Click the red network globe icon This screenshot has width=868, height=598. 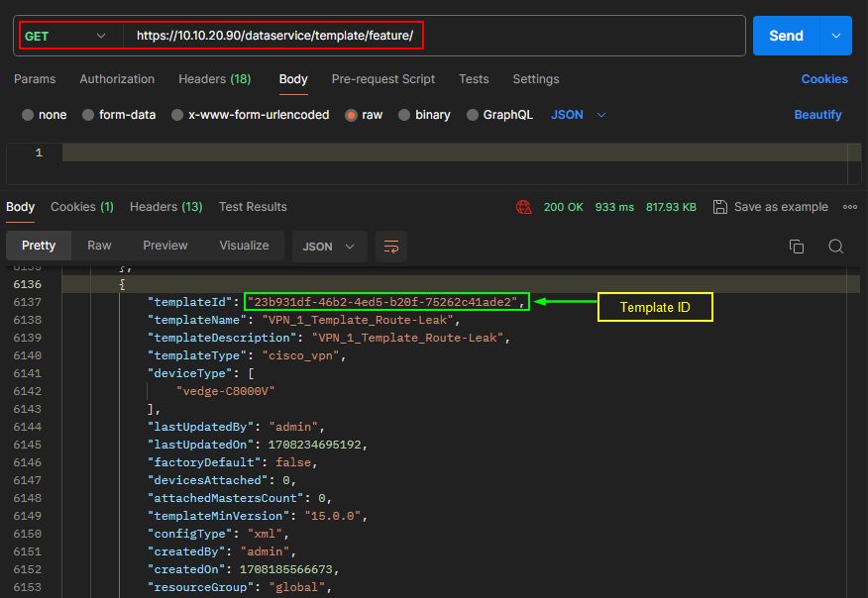(523, 207)
